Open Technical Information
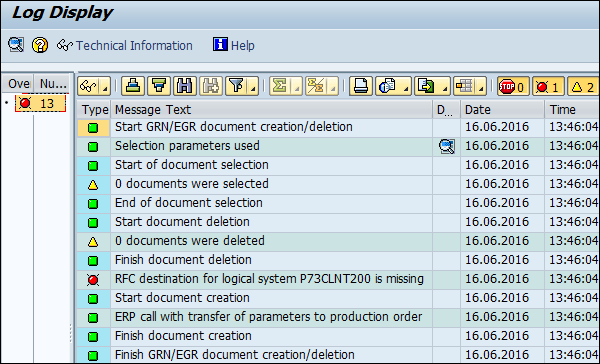This screenshot has height=364, width=600. pos(125,46)
